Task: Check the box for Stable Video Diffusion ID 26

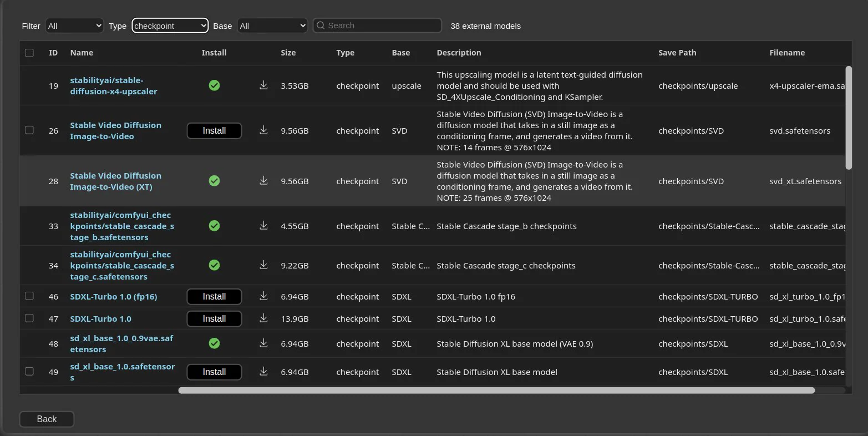Action: 29,130
